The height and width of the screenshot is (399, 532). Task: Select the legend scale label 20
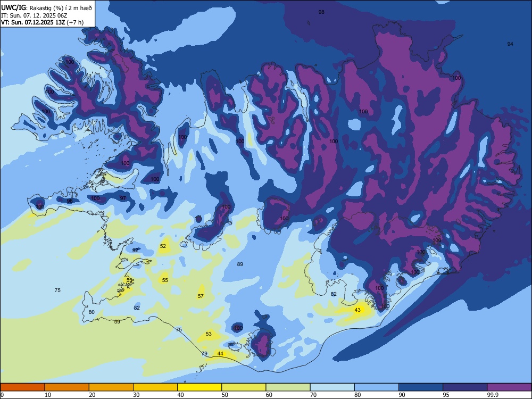tap(92, 395)
